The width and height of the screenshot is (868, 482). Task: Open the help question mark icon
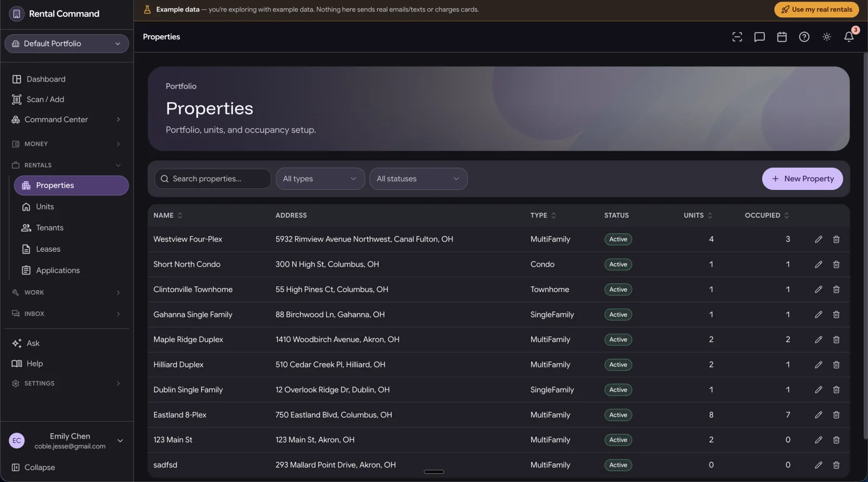click(804, 37)
